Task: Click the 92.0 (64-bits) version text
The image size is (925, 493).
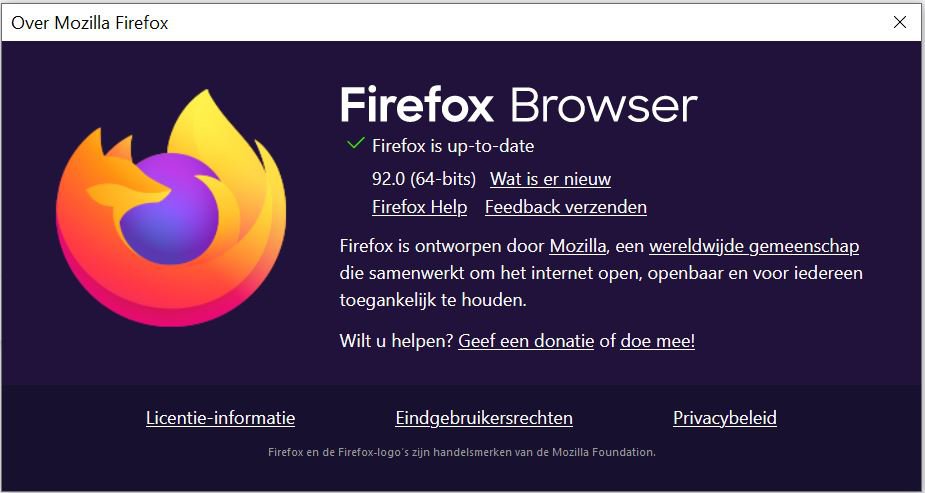Action: 424,179
